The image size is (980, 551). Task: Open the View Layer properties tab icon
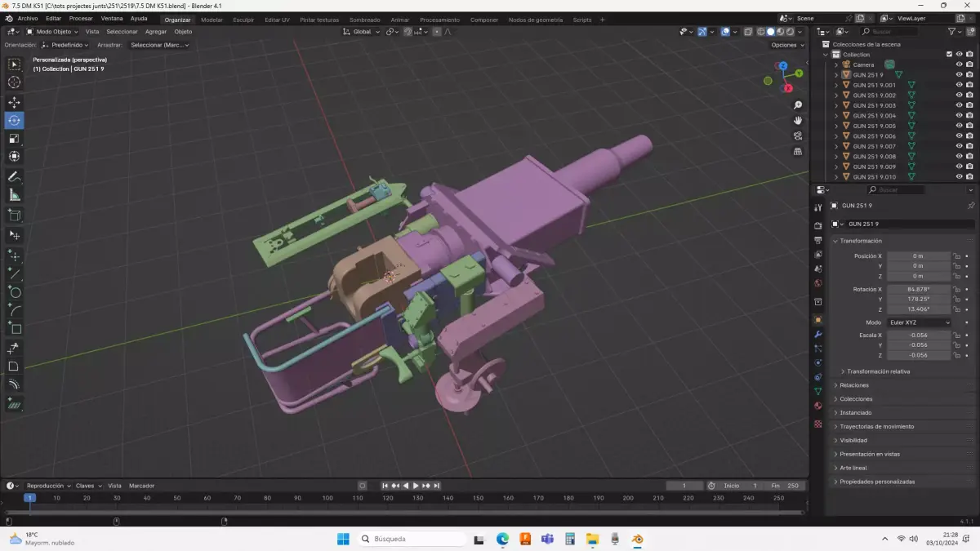(817, 255)
